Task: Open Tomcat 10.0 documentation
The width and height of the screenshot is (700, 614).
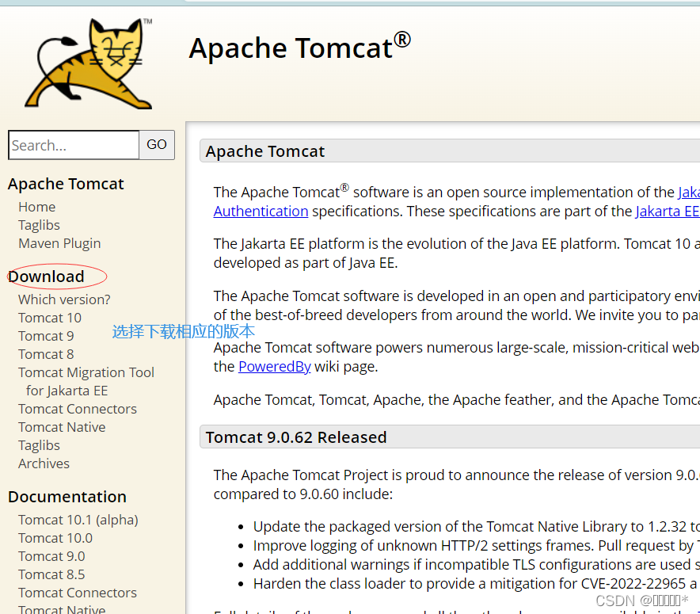Action: coord(55,538)
